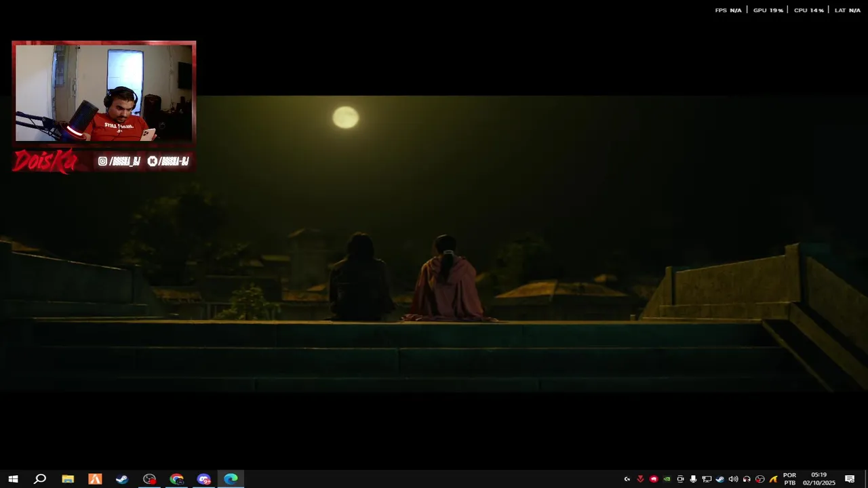Viewport: 868px width, 488px height.
Task: Click the streamer webcam overlay
Action: pyautogui.click(x=104, y=93)
